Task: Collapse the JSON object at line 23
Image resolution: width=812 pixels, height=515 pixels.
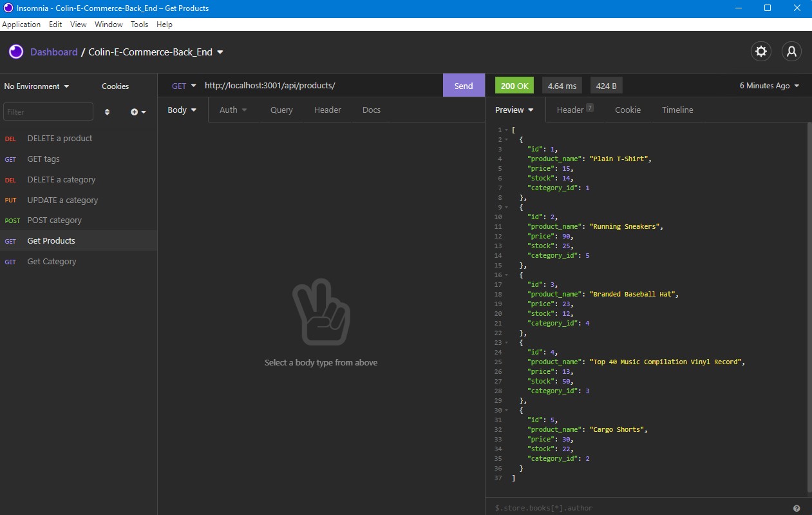Action: [507, 343]
